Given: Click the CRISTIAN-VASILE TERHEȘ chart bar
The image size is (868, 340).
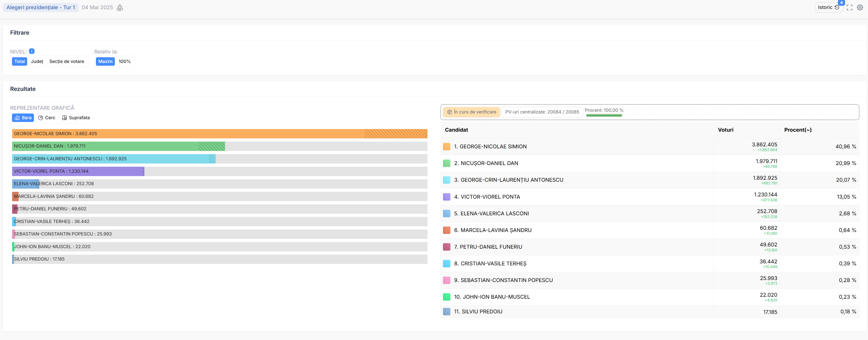Looking at the screenshot, I should [14, 221].
